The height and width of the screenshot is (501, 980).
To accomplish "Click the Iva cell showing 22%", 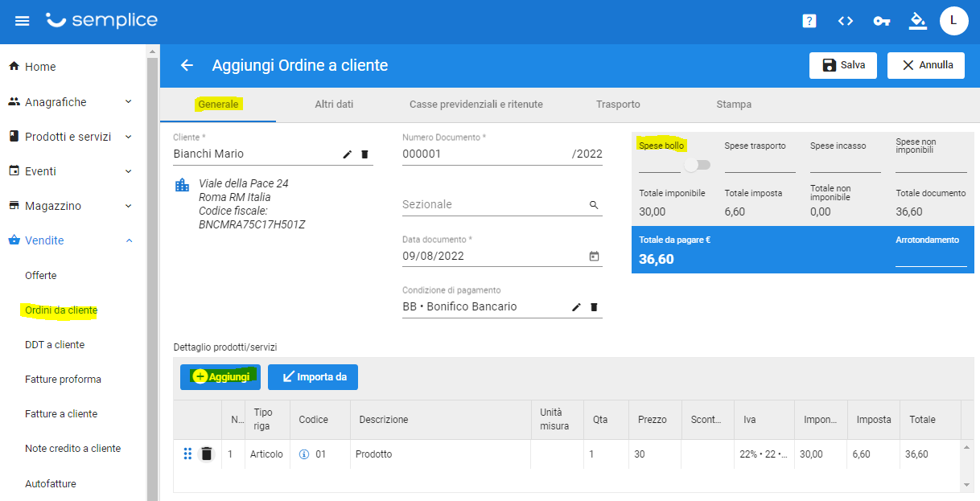I will (763, 454).
